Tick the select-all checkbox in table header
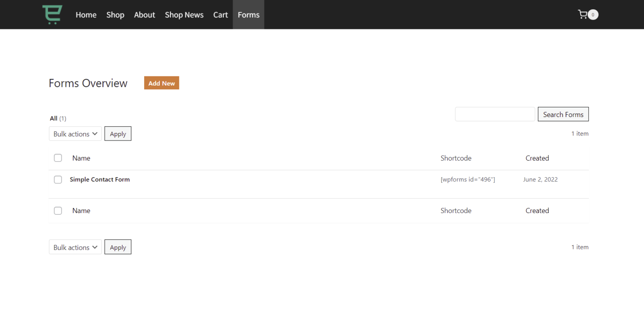Screen dimensions: 644x325 tap(58, 158)
